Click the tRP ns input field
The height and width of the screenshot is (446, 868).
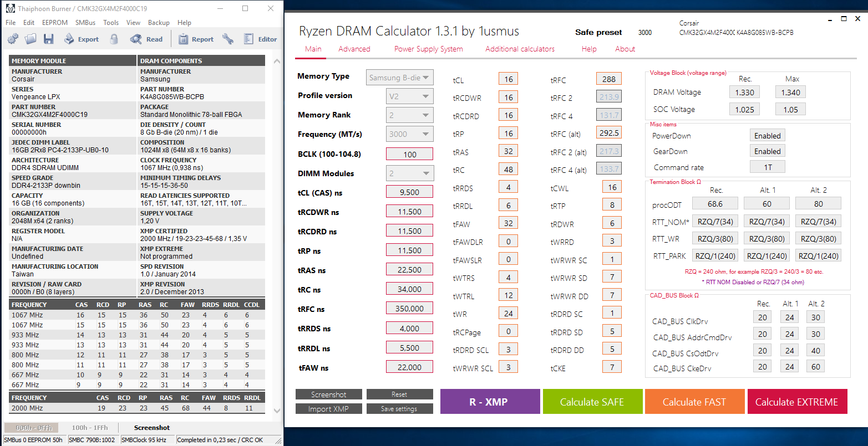[410, 250]
